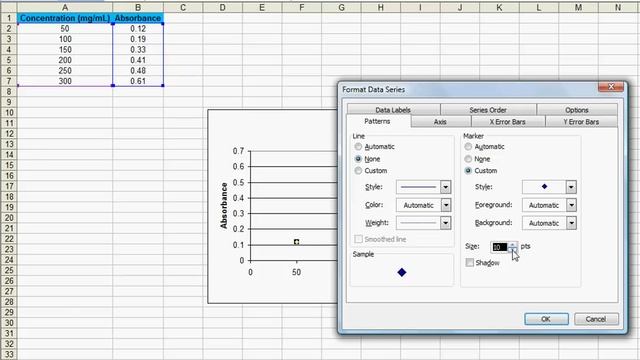Select cell containing 200
640x360 pixels.
[65, 60]
